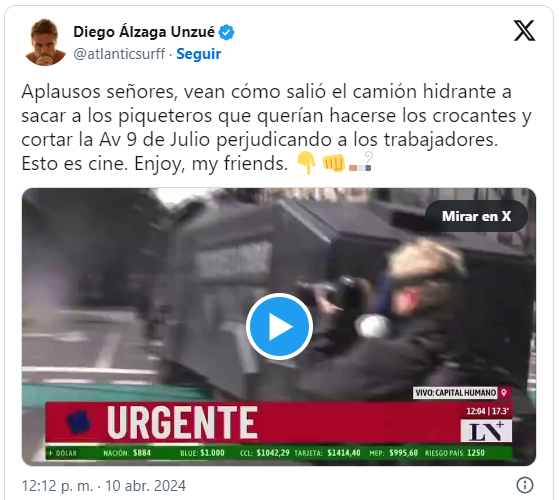This screenshot has width=559, height=500.
Task: Open the tweet timestamp 12:12 p. m.
Action: coord(57,486)
